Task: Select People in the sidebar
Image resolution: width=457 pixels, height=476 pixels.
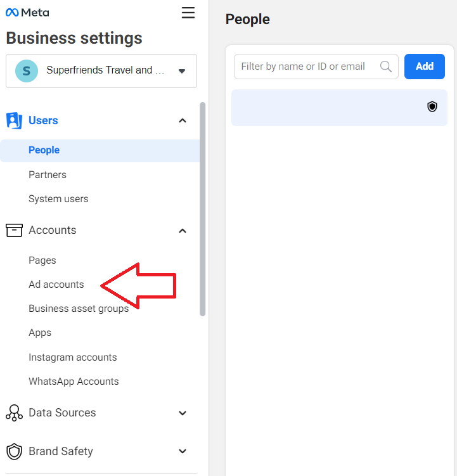Action: coord(100,151)
